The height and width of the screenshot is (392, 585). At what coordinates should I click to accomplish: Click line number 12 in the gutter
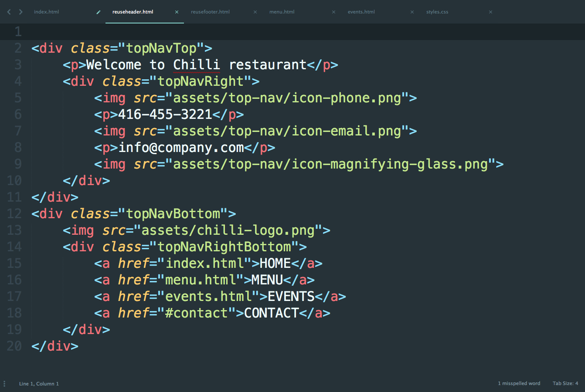click(x=15, y=213)
